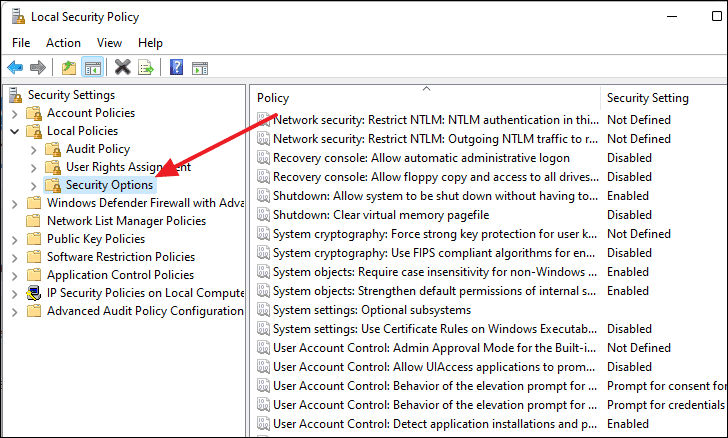Image resolution: width=728 pixels, height=438 pixels.
Task: Click icon beside Shutdown: Clear virtual memory pagefile
Action: pyautogui.click(x=263, y=215)
